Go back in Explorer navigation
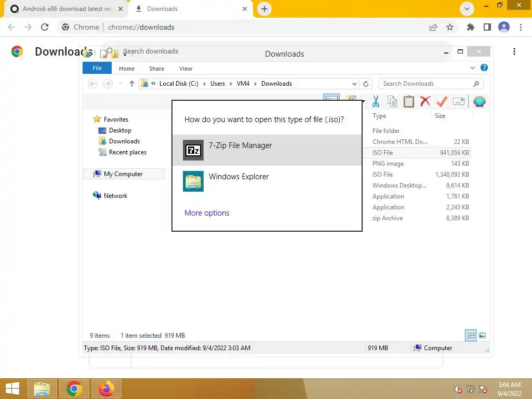This screenshot has width=532, height=399. click(x=92, y=84)
